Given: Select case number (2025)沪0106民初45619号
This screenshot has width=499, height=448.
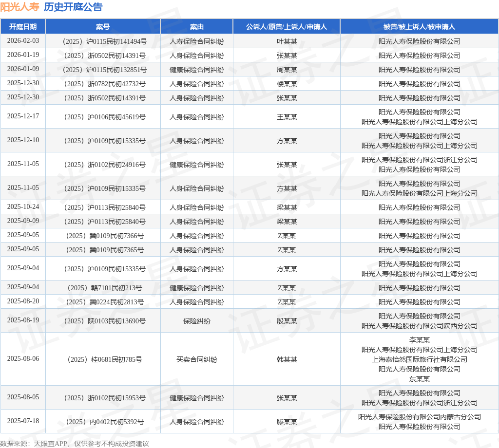Looking at the screenshot, I should (x=103, y=117).
